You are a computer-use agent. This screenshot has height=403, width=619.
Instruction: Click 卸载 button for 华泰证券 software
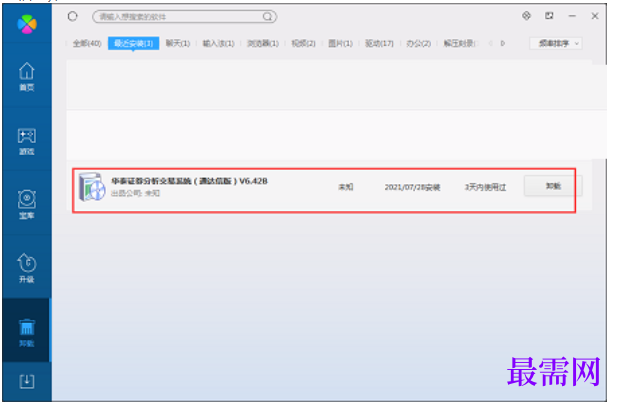coord(553,186)
